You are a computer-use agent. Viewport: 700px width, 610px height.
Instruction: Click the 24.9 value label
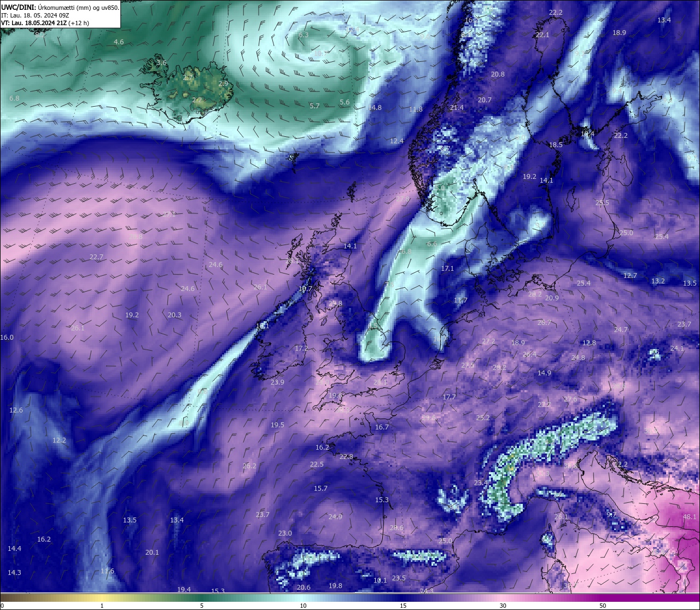(x=335, y=517)
